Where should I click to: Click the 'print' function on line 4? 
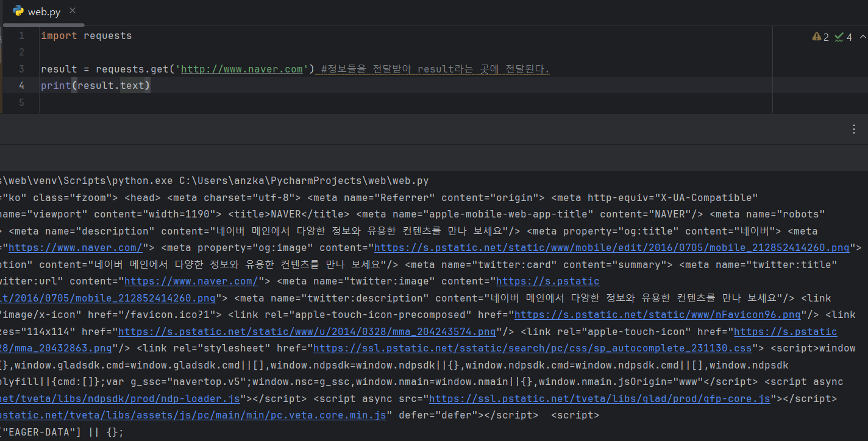56,85
